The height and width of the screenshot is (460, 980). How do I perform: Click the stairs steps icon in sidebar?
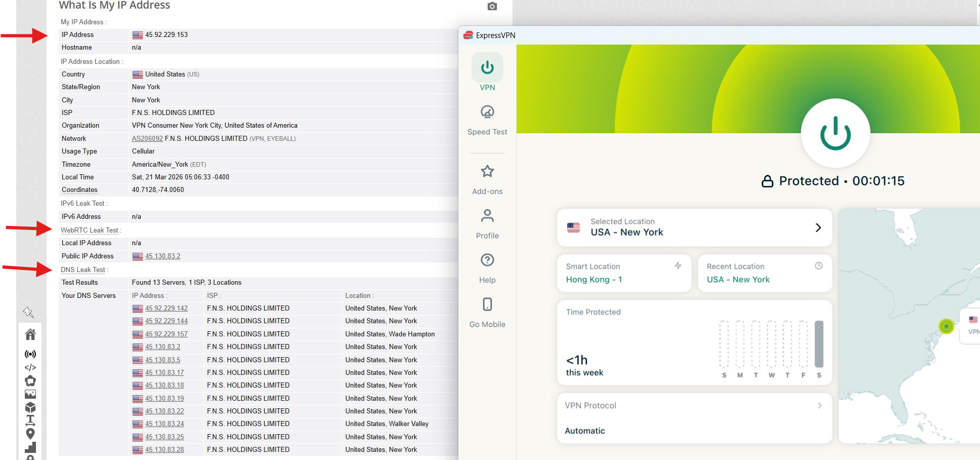click(x=30, y=447)
